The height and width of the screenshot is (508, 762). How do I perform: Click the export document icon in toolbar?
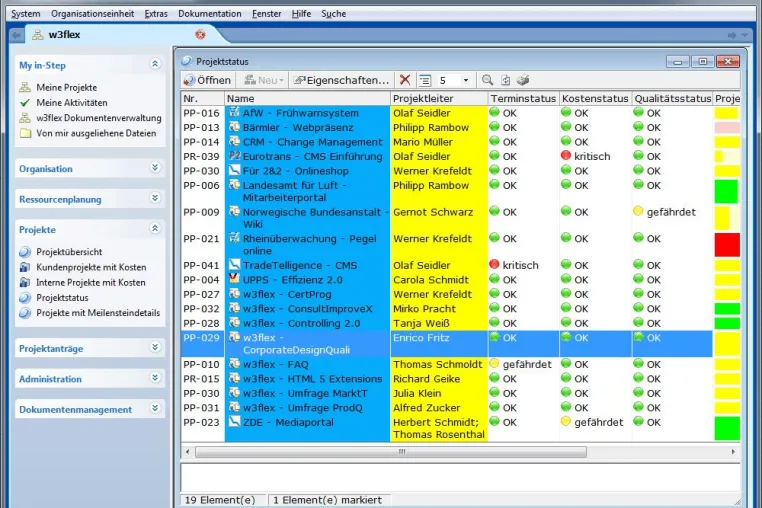(505, 80)
